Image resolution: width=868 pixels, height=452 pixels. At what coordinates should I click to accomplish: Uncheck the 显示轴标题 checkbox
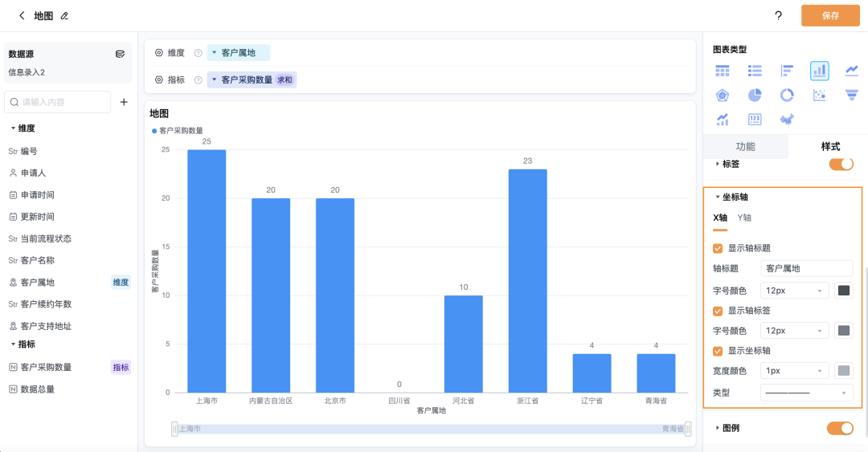tap(718, 248)
